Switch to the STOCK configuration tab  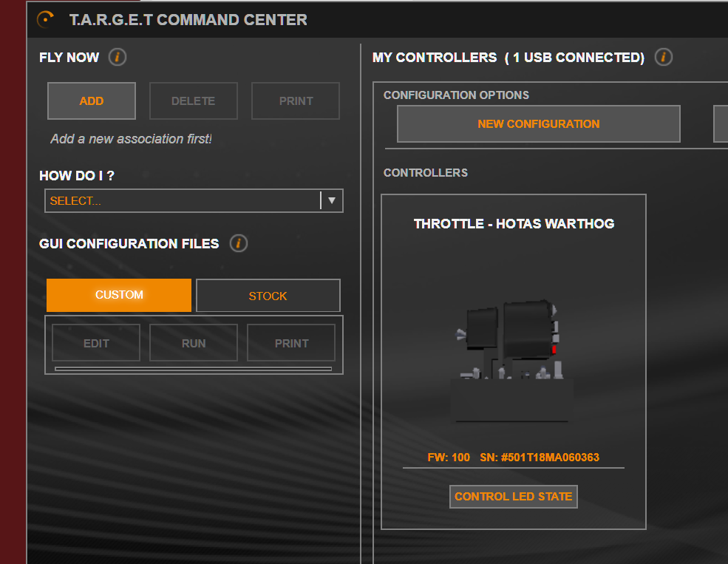(x=268, y=296)
